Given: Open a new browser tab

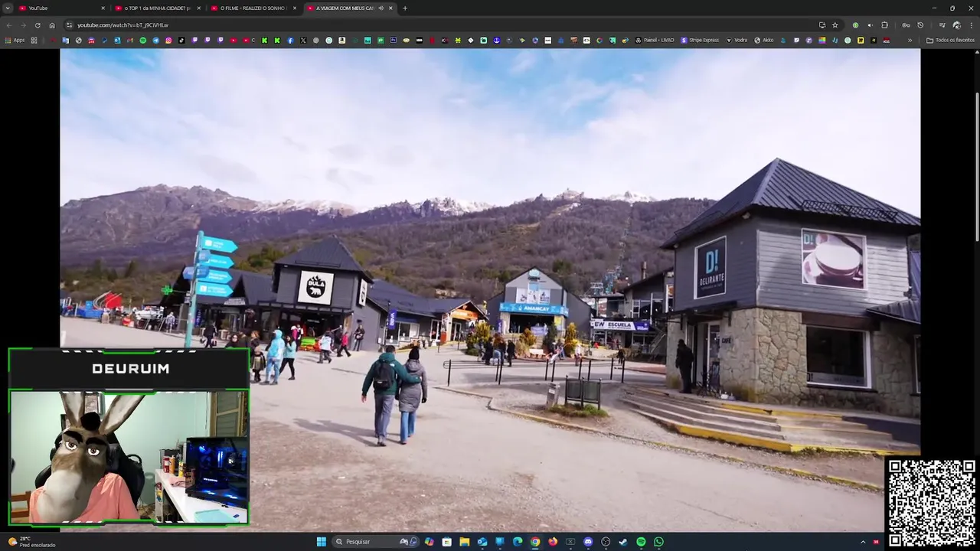Looking at the screenshot, I should [405, 8].
